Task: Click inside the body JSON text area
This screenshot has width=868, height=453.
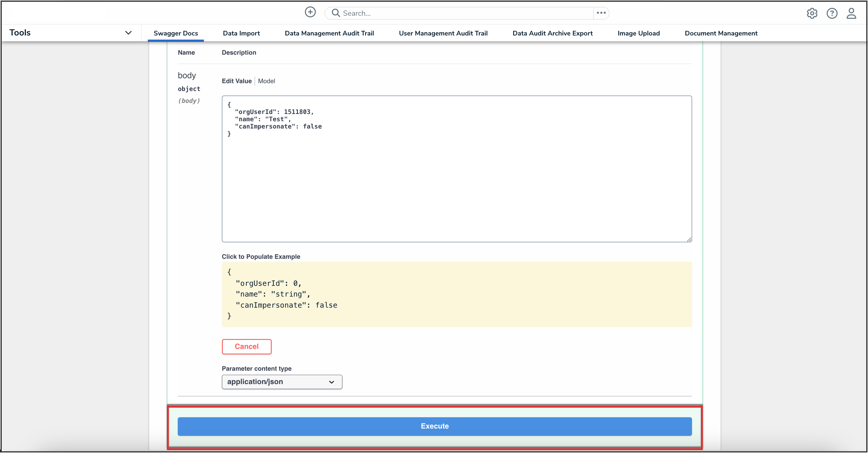Action: (456, 182)
